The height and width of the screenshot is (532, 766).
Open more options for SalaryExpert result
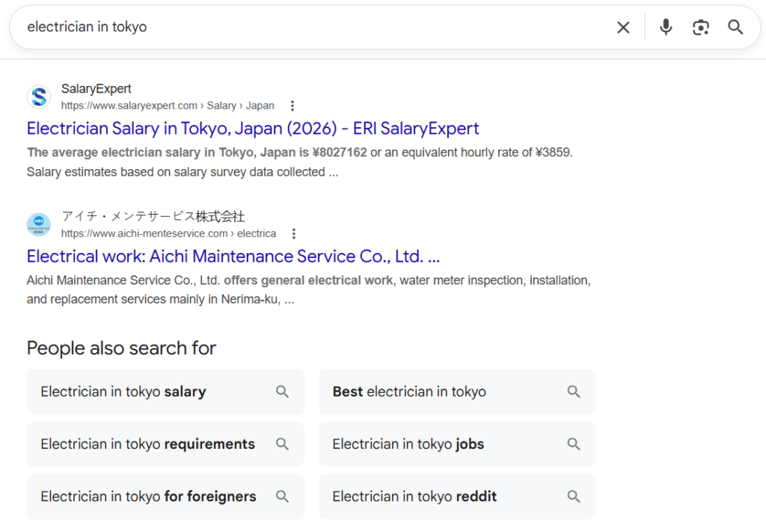[292, 106]
